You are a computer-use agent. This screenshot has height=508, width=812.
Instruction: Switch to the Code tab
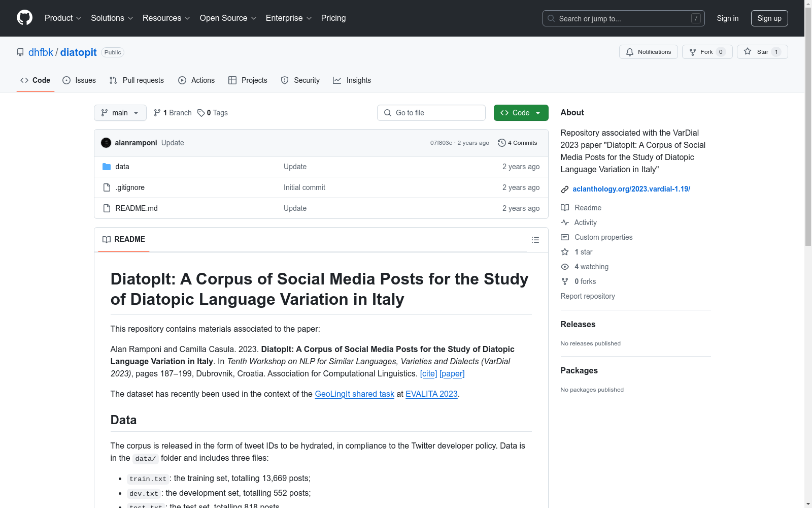pos(36,80)
